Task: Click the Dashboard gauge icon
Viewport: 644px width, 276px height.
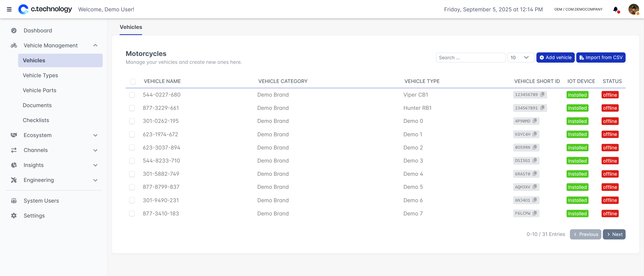Action: (14, 30)
